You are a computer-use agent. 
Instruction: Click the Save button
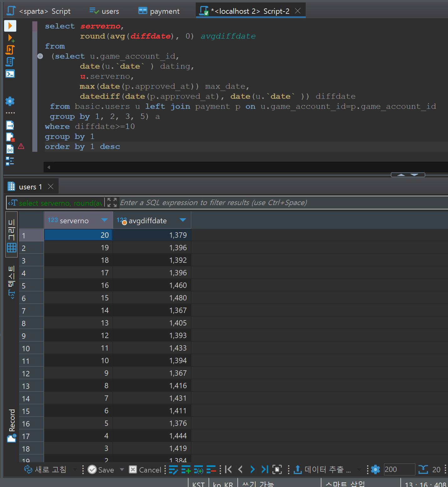[101, 469]
